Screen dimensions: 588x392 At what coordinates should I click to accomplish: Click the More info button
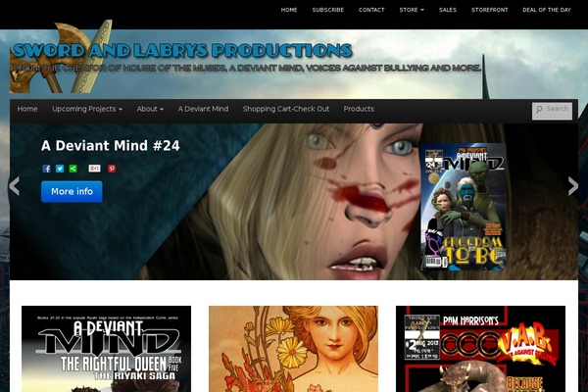[72, 192]
